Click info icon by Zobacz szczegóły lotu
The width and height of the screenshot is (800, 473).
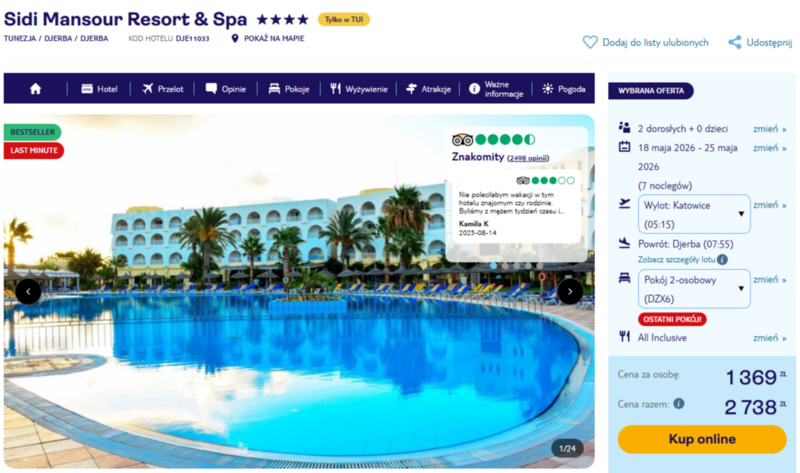tap(722, 259)
